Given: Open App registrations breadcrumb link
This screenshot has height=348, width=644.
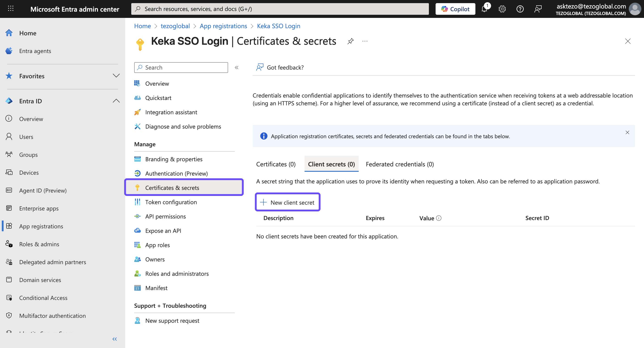Looking at the screenshot, I should (223, 26).
